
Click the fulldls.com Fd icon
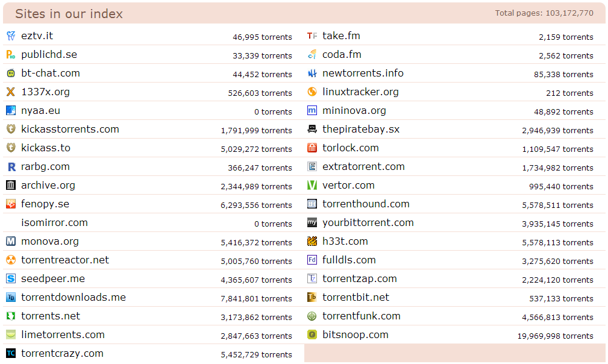(312, 260)
